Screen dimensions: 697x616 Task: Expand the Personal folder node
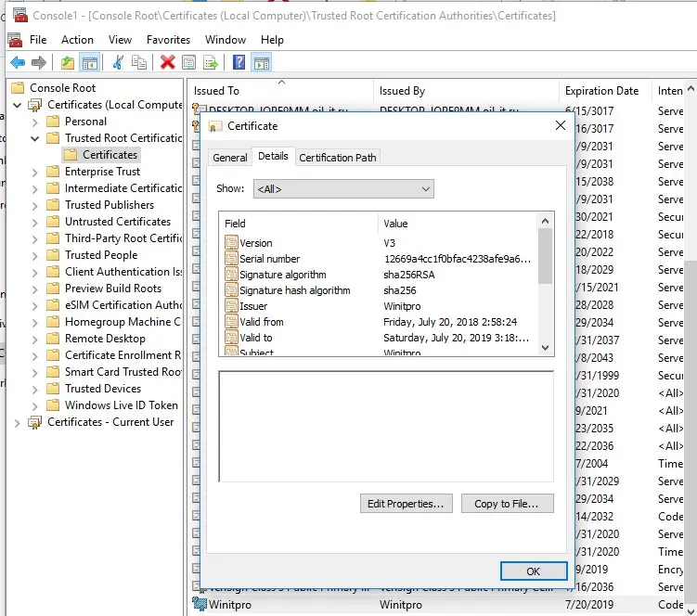(x=35, y=122)
